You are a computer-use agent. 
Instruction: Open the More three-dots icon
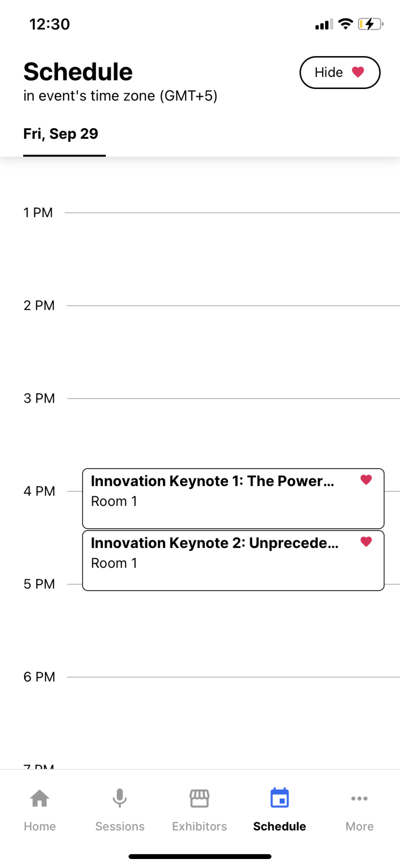[x=359, y=798]
